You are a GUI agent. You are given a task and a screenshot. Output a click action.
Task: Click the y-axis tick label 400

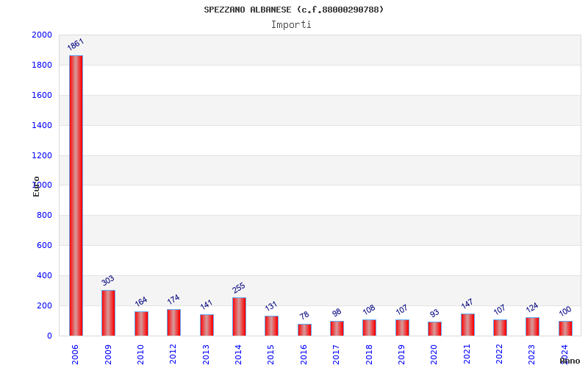(x=44, y=275)
